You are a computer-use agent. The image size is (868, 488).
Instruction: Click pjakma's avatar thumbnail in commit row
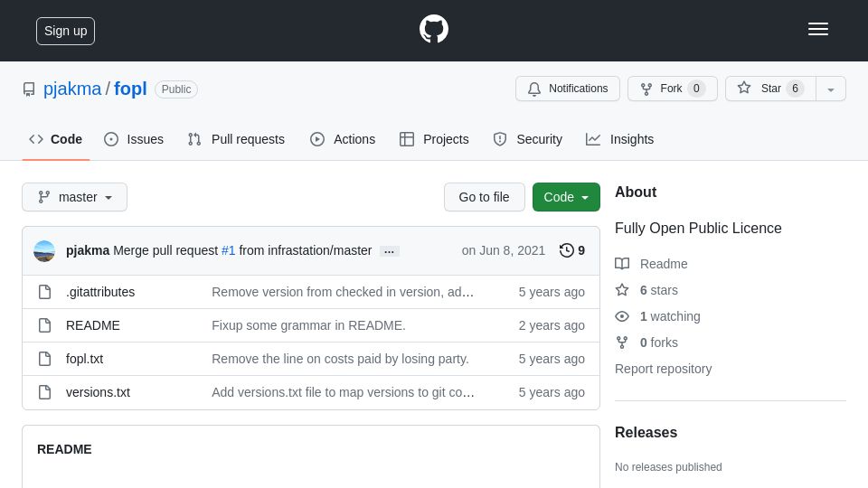click(44, 250)
